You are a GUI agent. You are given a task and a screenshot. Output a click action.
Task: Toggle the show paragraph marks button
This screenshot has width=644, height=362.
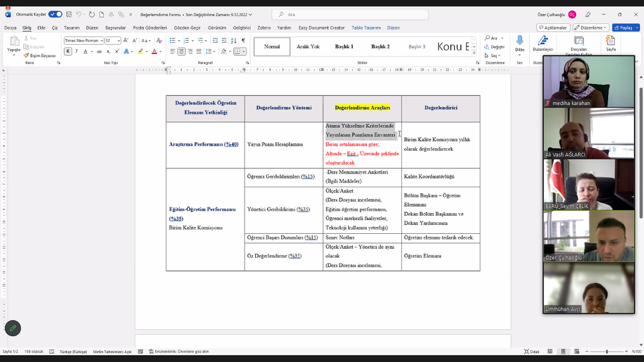243,41
